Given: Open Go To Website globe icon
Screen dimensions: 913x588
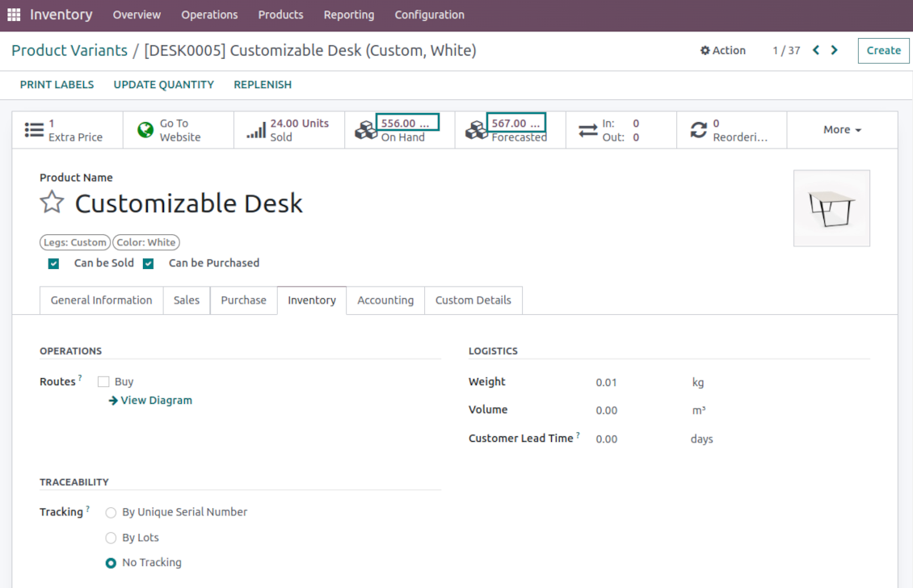Looking at the screenshot, I should 145,130.
